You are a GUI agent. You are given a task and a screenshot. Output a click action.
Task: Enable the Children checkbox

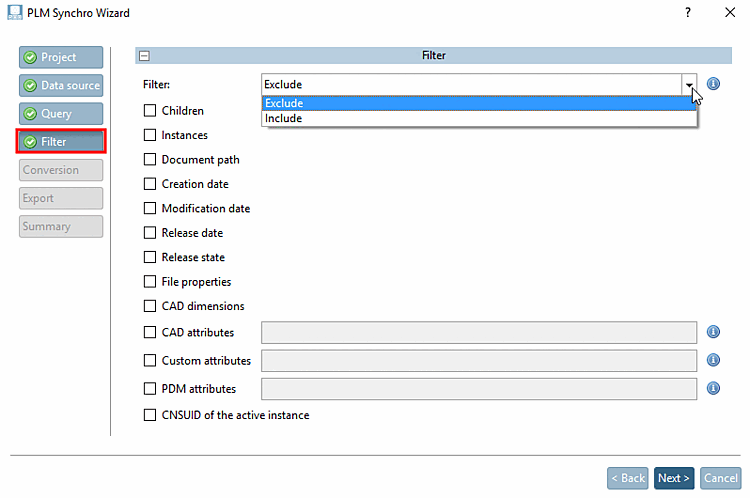[x=150, y=111]
